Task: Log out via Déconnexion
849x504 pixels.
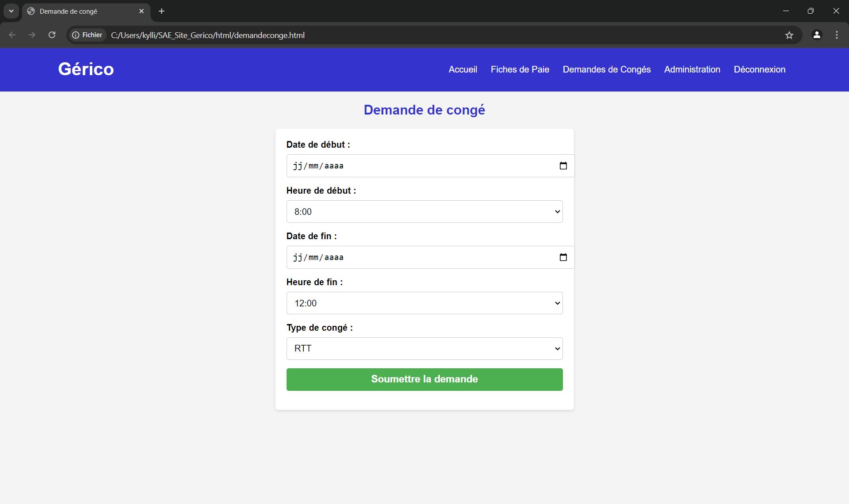Action: point(759,69)
